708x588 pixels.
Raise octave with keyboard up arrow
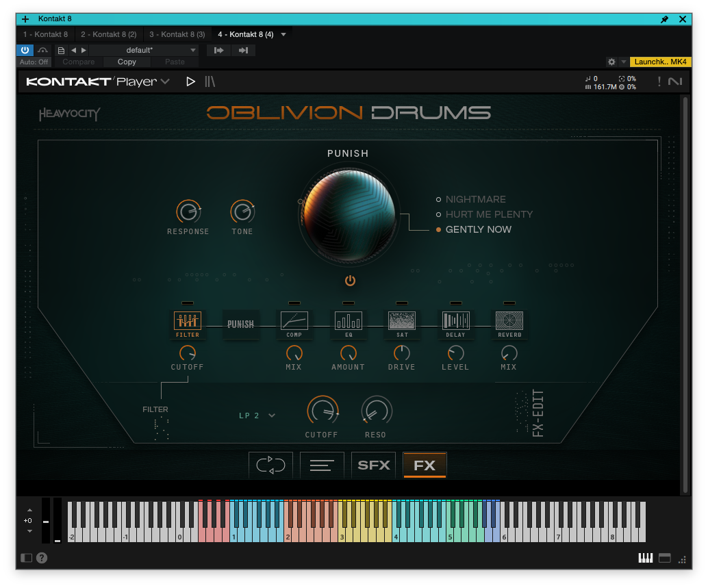30,511
